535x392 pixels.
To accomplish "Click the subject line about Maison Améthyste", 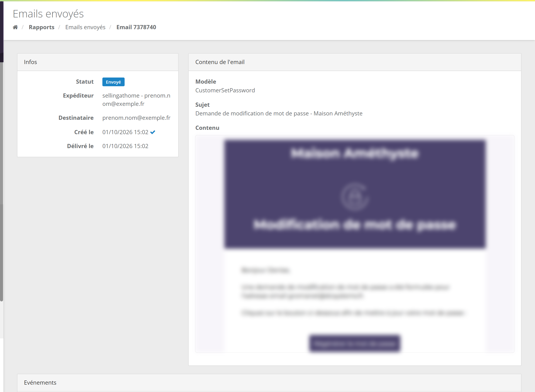I will tap(279, 113).
